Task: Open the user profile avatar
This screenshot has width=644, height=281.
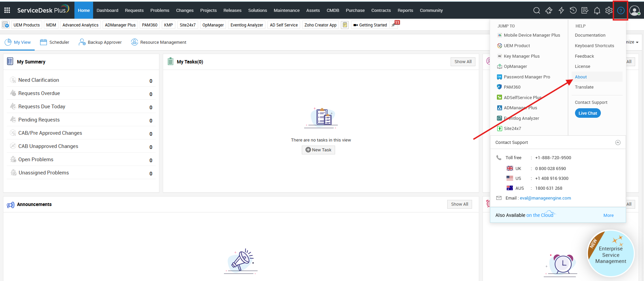Action: coord(634,11)
